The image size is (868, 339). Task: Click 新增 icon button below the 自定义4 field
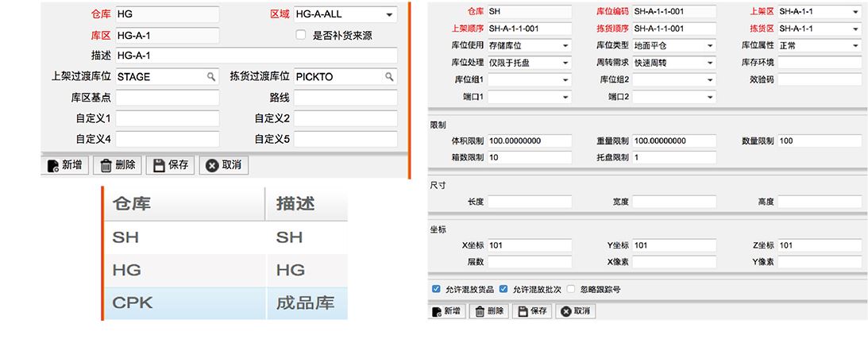65,165
